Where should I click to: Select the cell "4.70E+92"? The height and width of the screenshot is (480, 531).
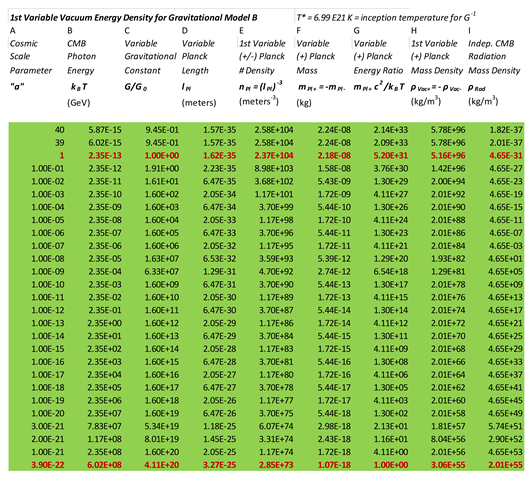pos(276,271)
